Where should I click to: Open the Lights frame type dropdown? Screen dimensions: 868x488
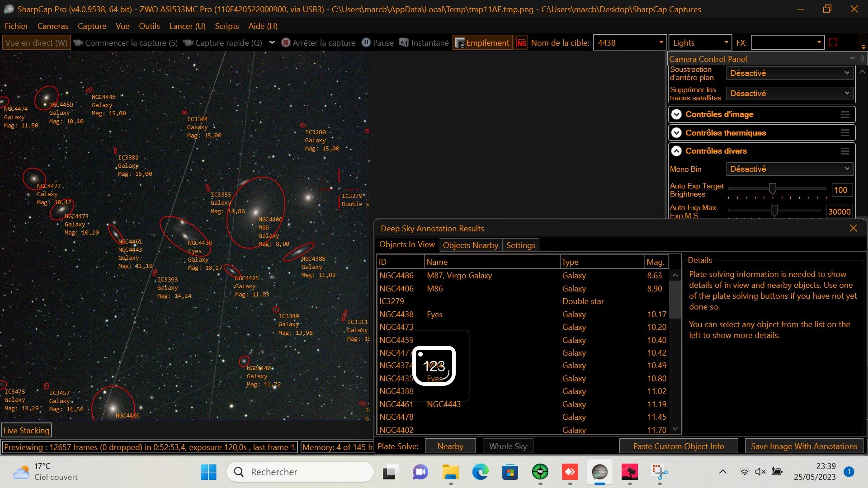[700, 43]
